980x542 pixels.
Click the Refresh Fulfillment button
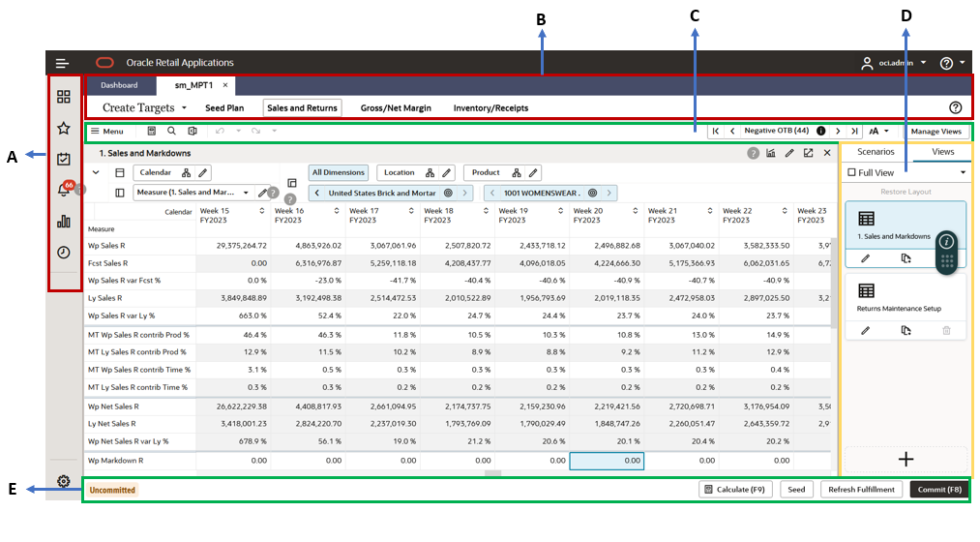coord(861,490)
